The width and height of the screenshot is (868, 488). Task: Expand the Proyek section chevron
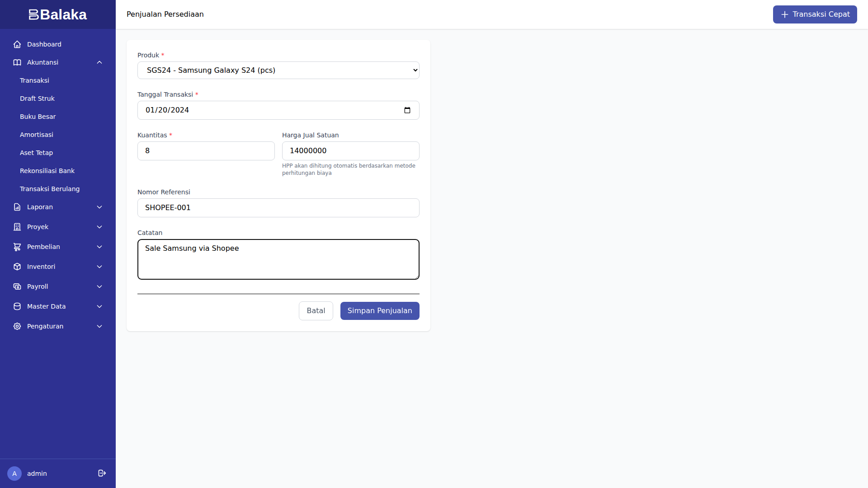(x=99, y=227)
